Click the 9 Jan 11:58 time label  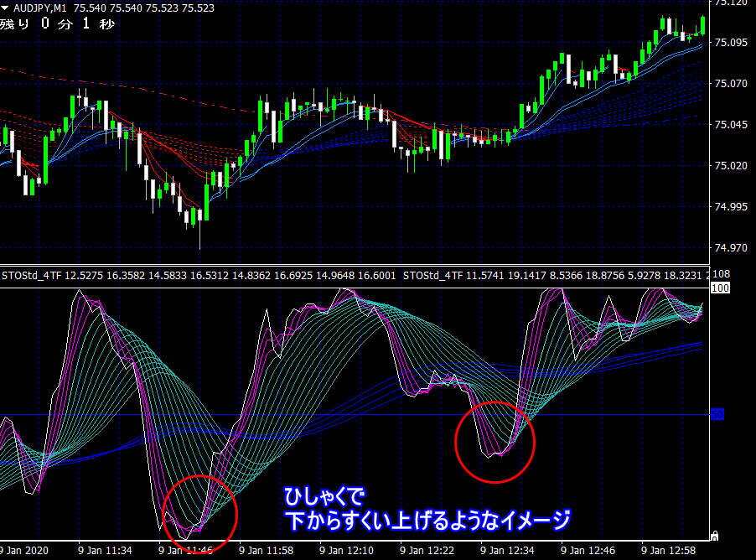267,550
